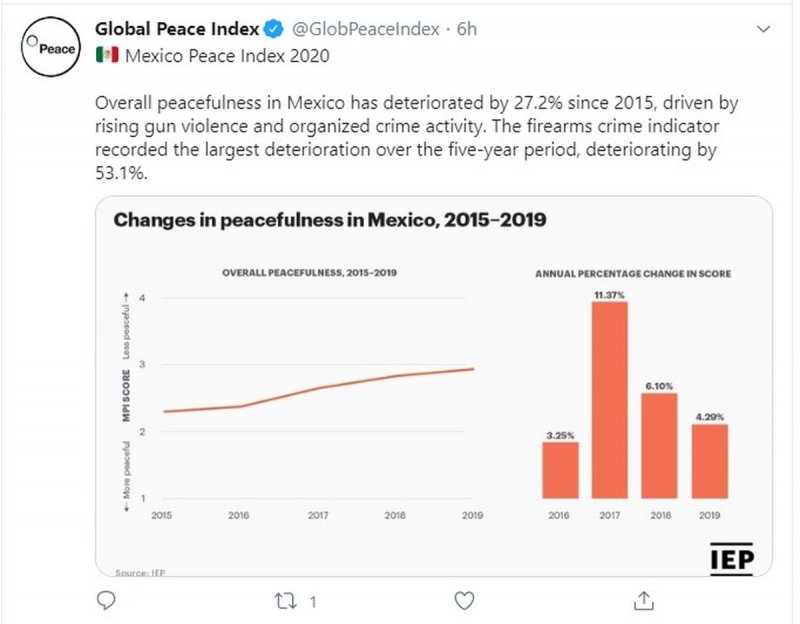
Task: Open the 6h tweet timestamp
Action: pyautogui.click(x=466, y=29)
